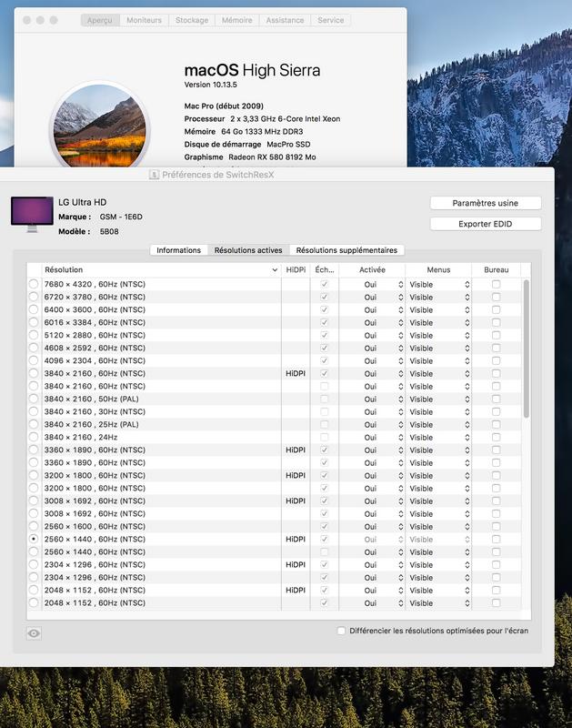Open the Assistance tab in About This Mac
The image size is (572, 728).
tap(285, 20)
